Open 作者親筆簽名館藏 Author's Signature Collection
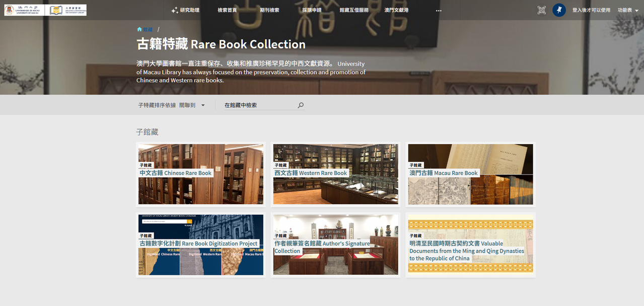 click(335, 245)
